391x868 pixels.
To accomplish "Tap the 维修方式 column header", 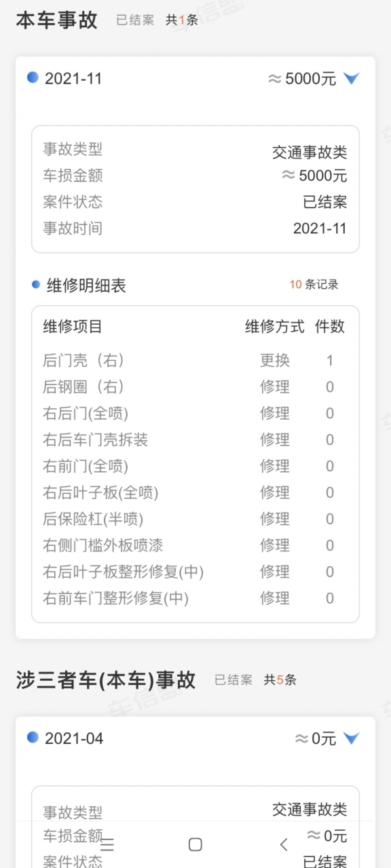I will point(275,326).
